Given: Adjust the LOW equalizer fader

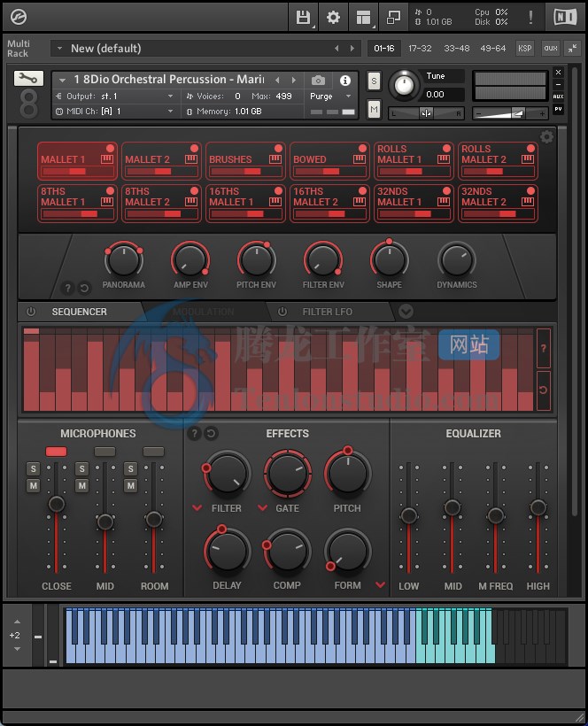Looking at the screenshot, I should (409, 515).
